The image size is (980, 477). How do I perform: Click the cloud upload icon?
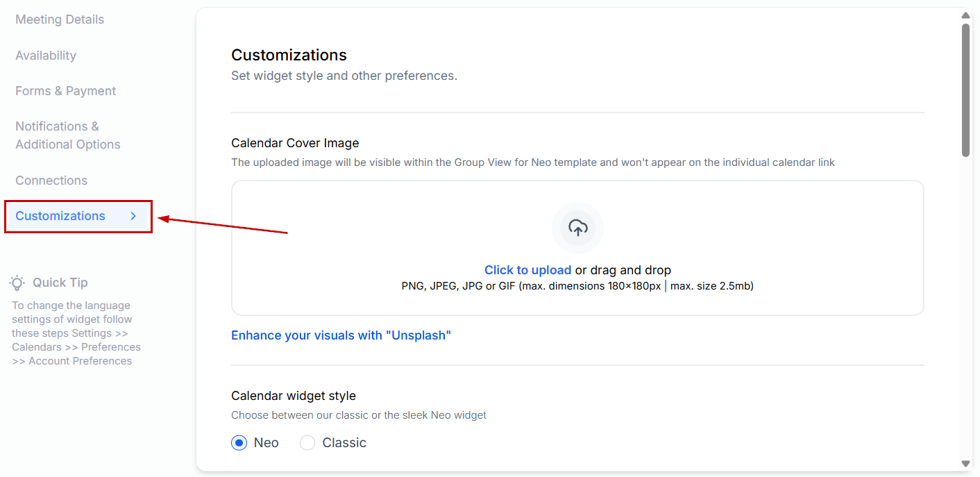coord(577,228)
